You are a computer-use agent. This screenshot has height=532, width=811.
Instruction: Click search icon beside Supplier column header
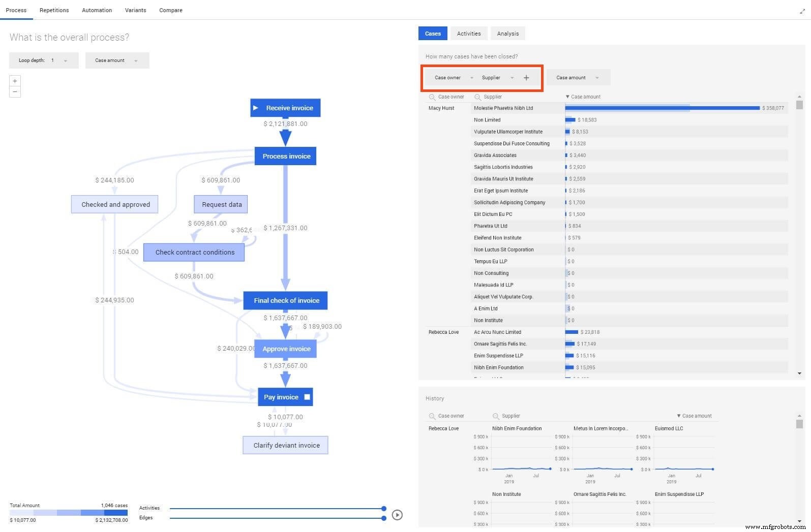pos(477,97)
